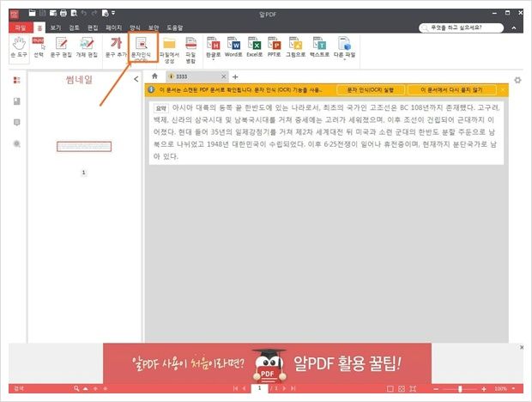Screen dimensions: 532x402
Task: Convert PDF to Excel로
Action: tap(255, 47)
